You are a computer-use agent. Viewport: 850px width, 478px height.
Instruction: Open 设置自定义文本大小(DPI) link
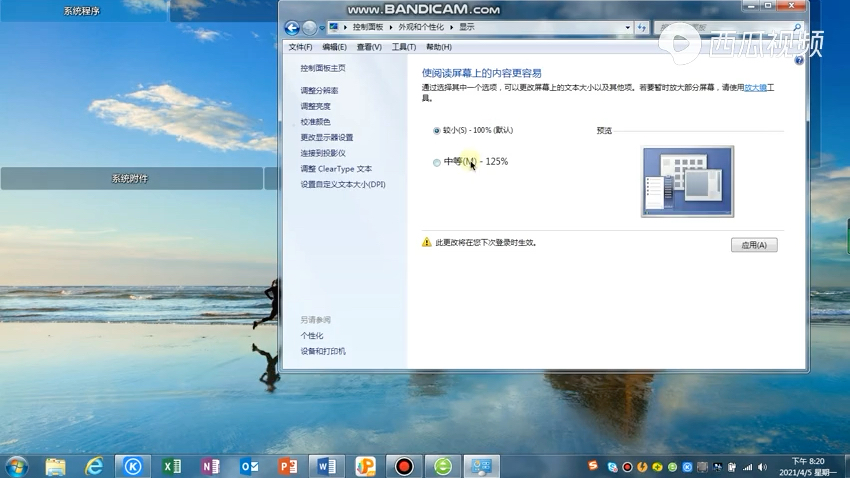[x=343, y=185]
